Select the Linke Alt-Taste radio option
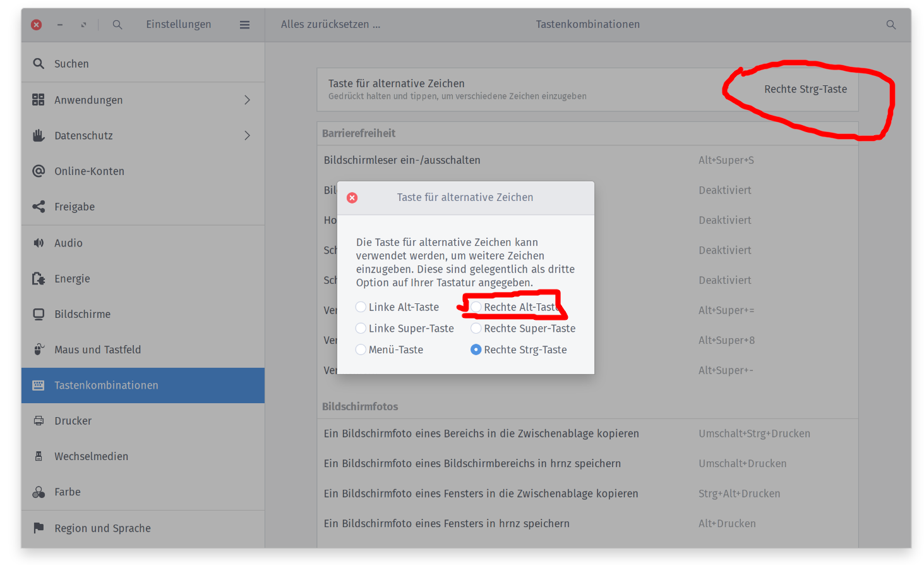The image size is (924, 565). 361,307
